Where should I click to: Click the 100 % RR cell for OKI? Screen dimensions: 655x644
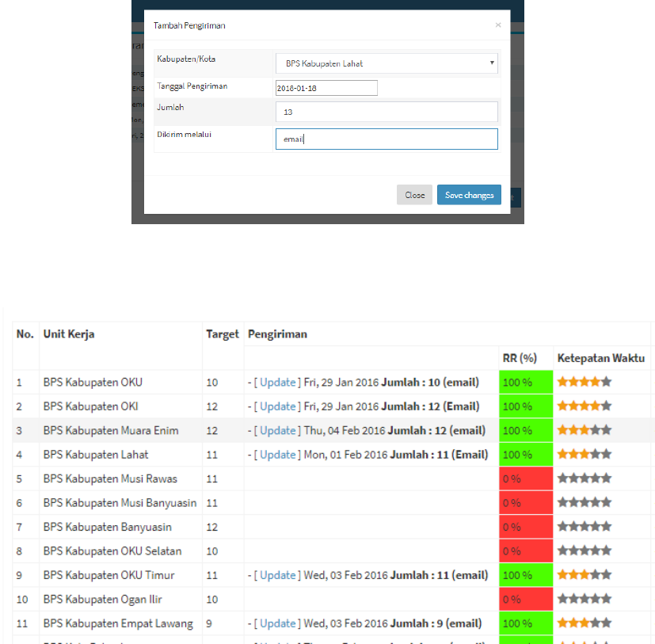526,406
